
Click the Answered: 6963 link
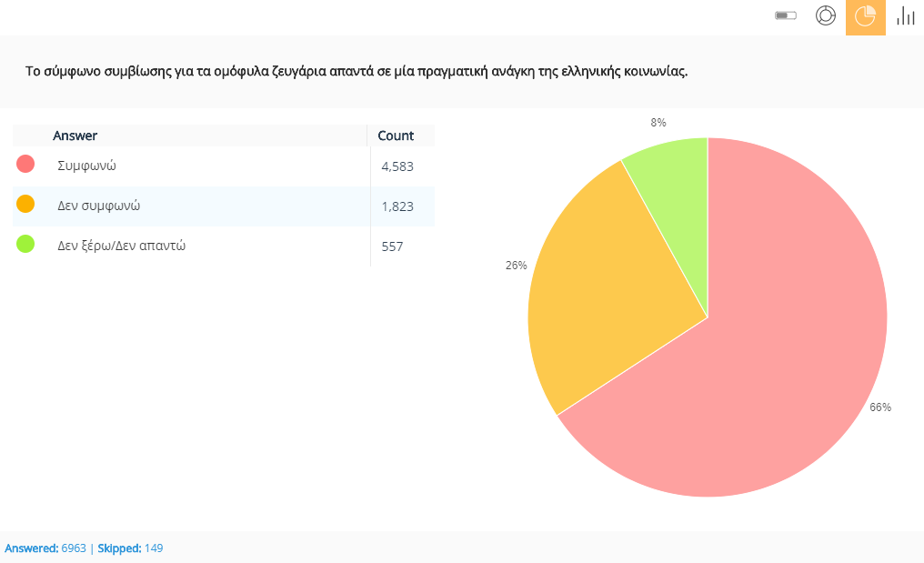[x=45, y=548]
